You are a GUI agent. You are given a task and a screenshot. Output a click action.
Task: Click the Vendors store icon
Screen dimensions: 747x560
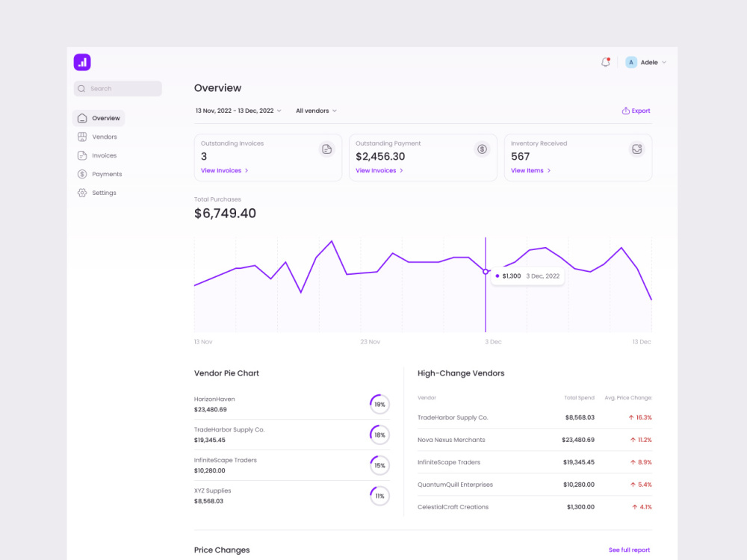click(82, 137)
